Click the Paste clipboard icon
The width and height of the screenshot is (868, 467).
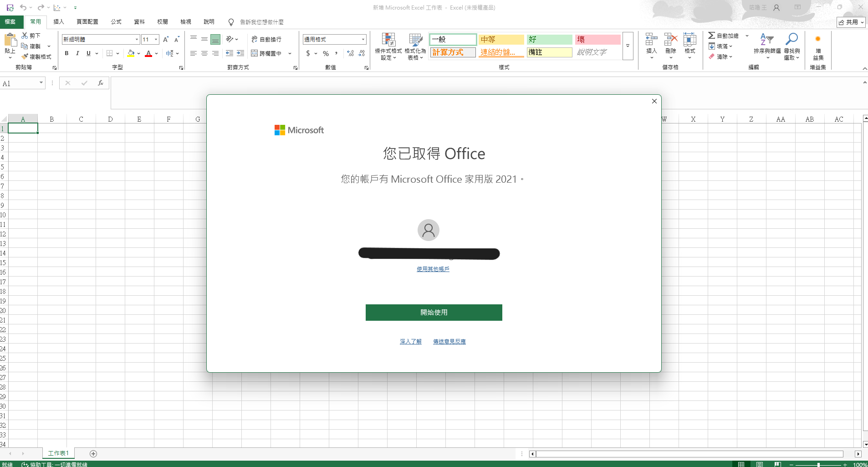(10, 40)
